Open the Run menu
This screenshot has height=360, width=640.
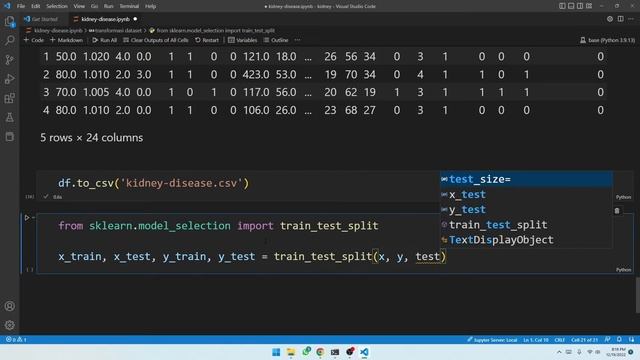pos(109,6)
